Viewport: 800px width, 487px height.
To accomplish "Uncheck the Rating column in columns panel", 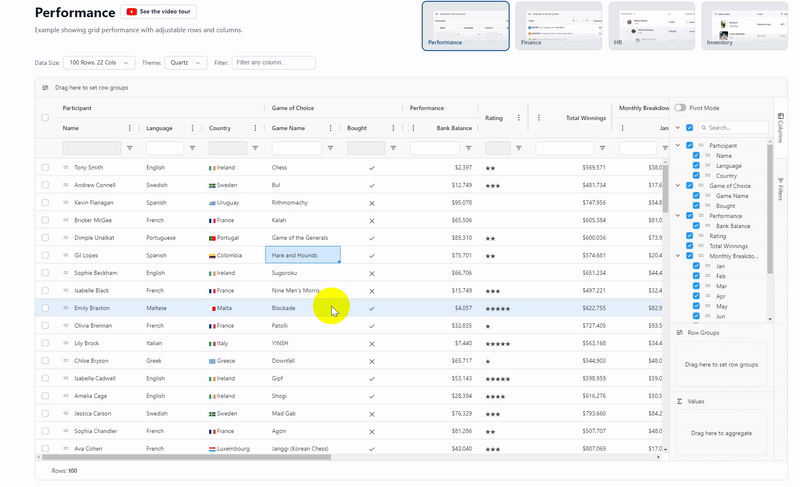I will [689, 236].
